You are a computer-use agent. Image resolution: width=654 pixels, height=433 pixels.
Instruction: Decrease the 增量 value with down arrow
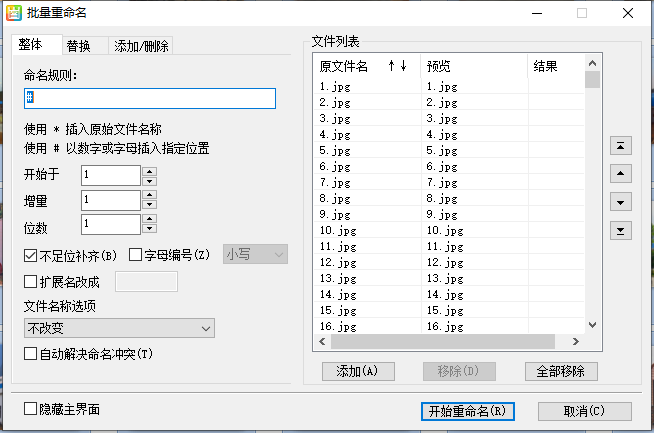150,206
